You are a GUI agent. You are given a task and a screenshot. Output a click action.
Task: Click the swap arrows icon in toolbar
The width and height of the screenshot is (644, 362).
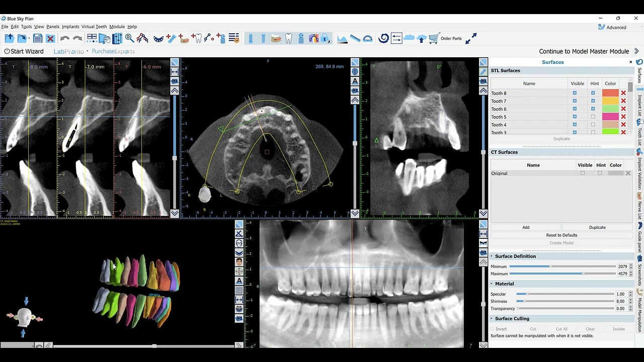coord(396,38)
